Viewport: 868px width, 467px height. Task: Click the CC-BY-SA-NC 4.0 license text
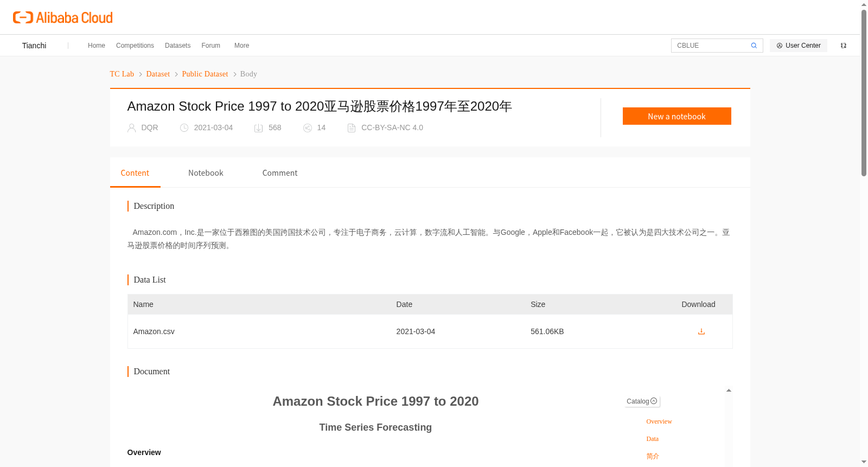coord(392,128)
